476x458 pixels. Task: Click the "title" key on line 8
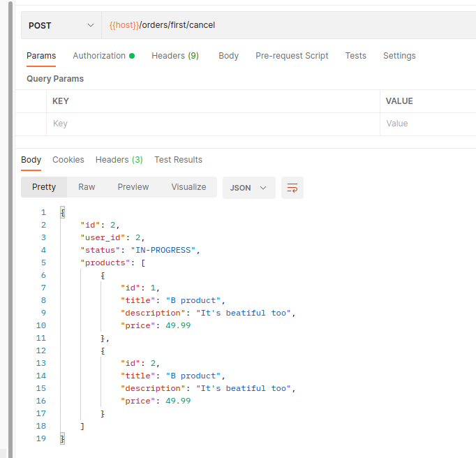(x=137, y=300)
